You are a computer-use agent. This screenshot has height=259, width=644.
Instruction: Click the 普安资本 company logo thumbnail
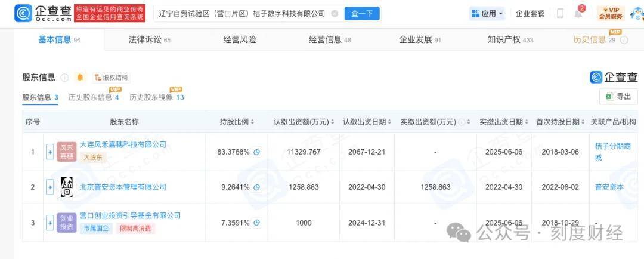(67, 187)
